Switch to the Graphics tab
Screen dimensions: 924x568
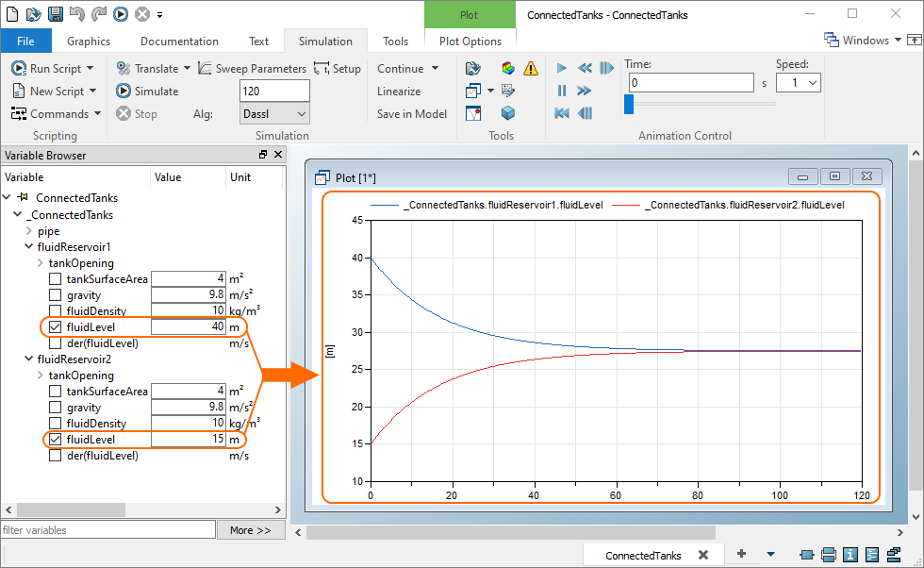point(89,42)
